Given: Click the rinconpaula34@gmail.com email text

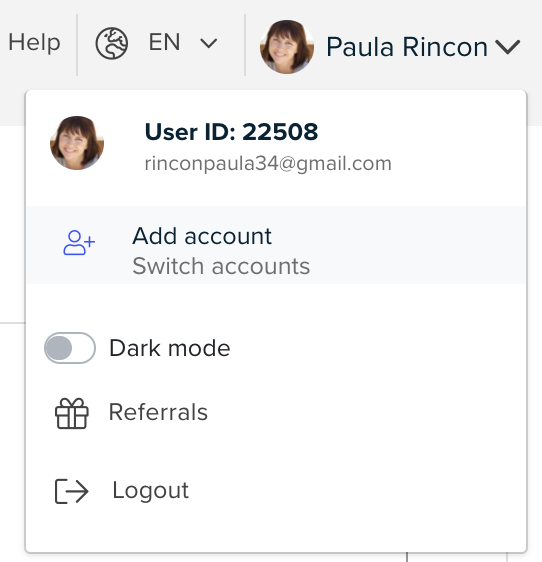Looking at the screenshot, I should 268,164.
